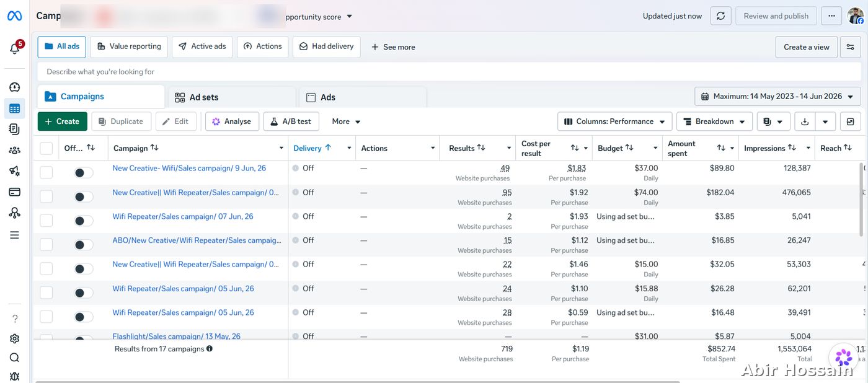Screen dimensions: 868x383
Task: Click the Describe what you're looking for field
Action: click(x=449, y=72)
